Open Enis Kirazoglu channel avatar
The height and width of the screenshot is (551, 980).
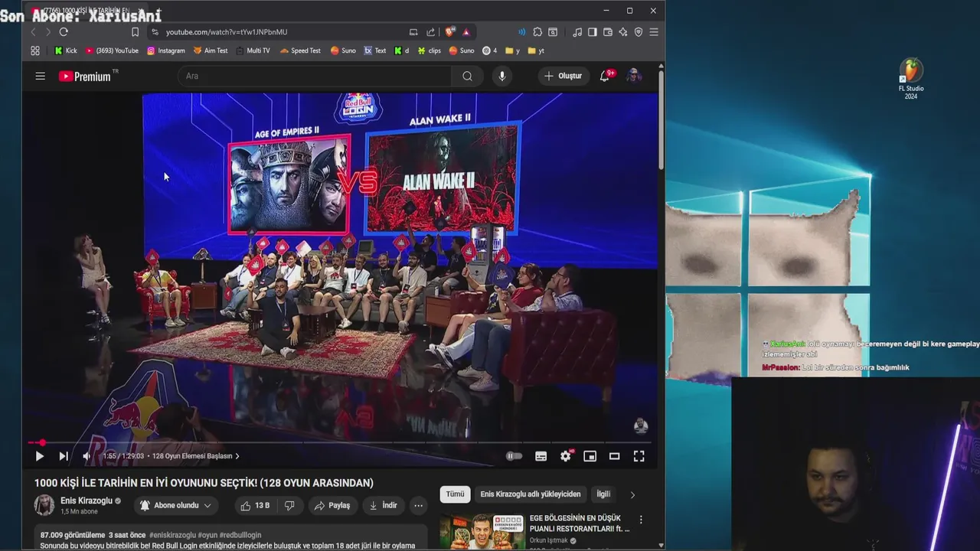[x=44, y=505]
